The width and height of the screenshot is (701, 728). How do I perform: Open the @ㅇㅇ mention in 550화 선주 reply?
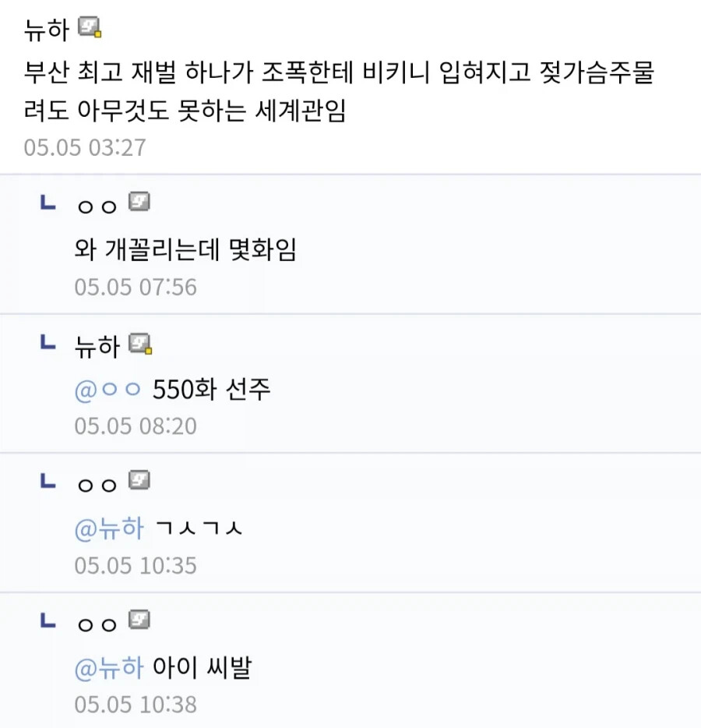[107, 390]
